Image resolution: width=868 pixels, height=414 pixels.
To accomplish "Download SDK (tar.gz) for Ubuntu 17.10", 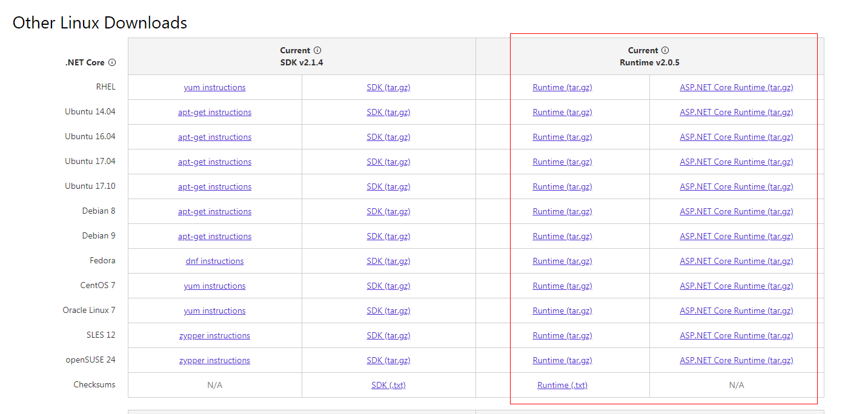I will [389, 186].
